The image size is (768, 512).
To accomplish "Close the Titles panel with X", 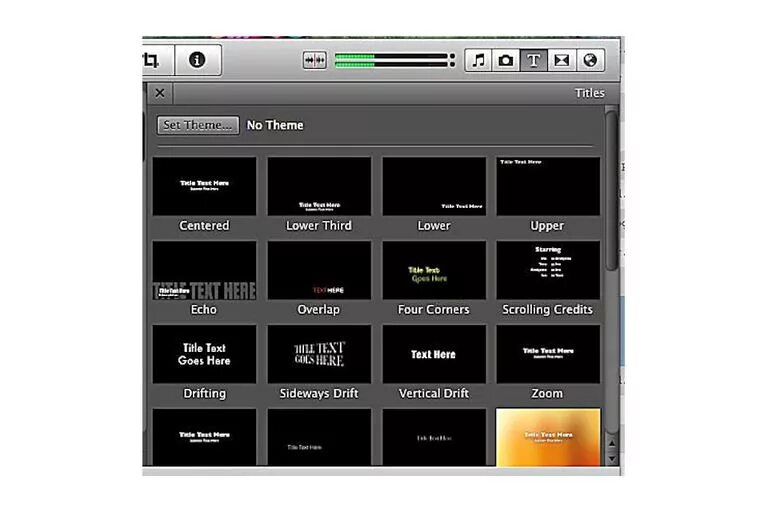I will tap(160, 93).
